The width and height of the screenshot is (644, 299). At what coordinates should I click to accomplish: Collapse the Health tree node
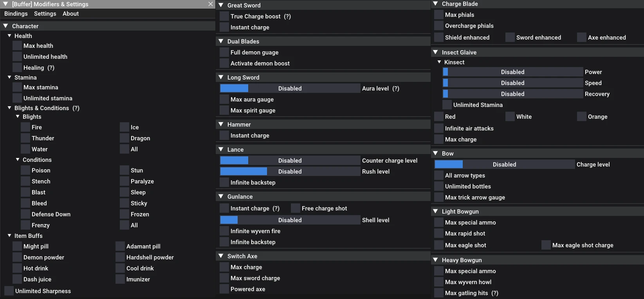(9, 36)
